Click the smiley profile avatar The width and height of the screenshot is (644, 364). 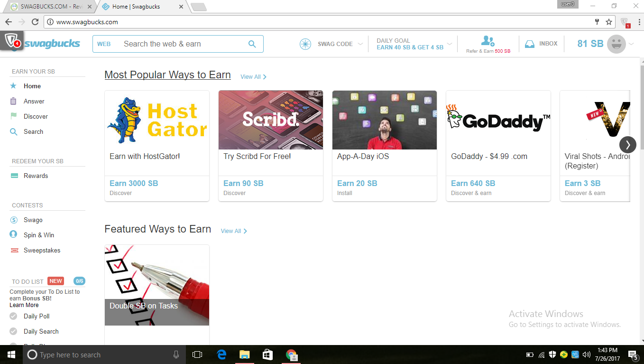click(616, 44)
